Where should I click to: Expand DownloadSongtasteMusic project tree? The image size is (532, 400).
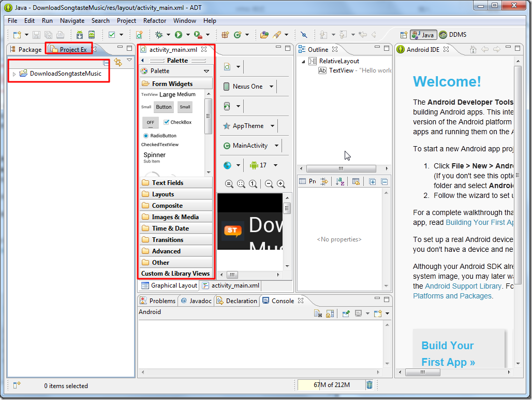click(14, 74)
